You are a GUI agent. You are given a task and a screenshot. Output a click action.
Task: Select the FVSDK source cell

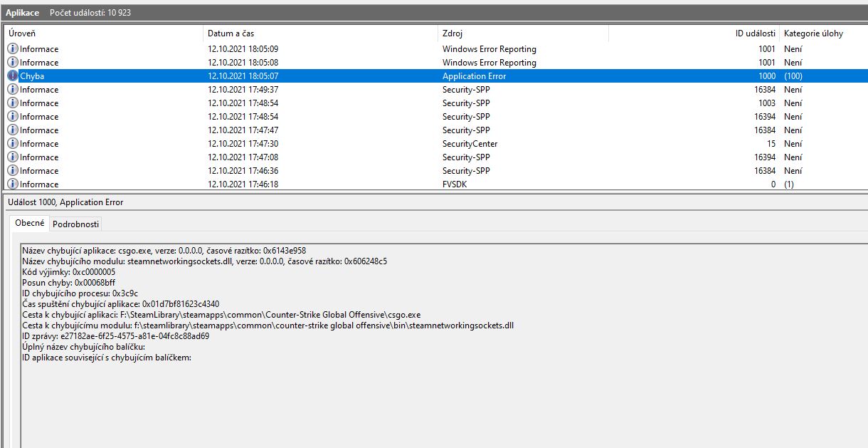coord(455,184)
